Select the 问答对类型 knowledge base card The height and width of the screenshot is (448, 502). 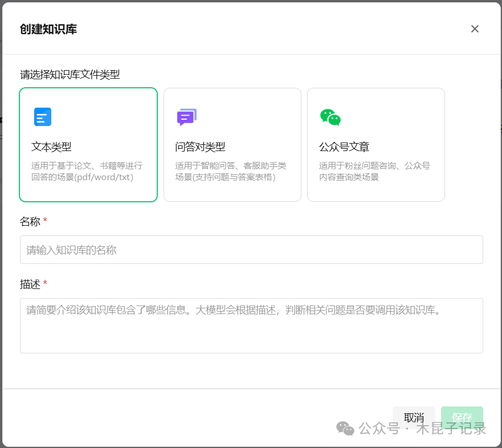tap(232, 144)
